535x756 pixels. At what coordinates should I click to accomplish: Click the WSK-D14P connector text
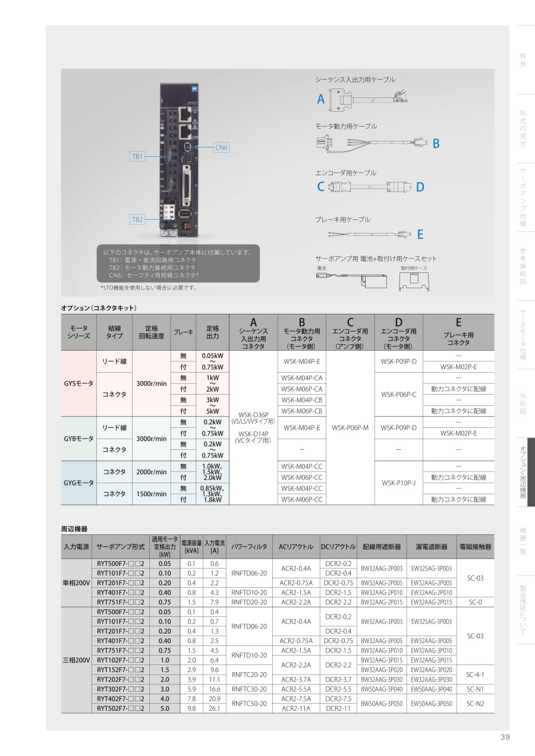[x=253, y=433]
